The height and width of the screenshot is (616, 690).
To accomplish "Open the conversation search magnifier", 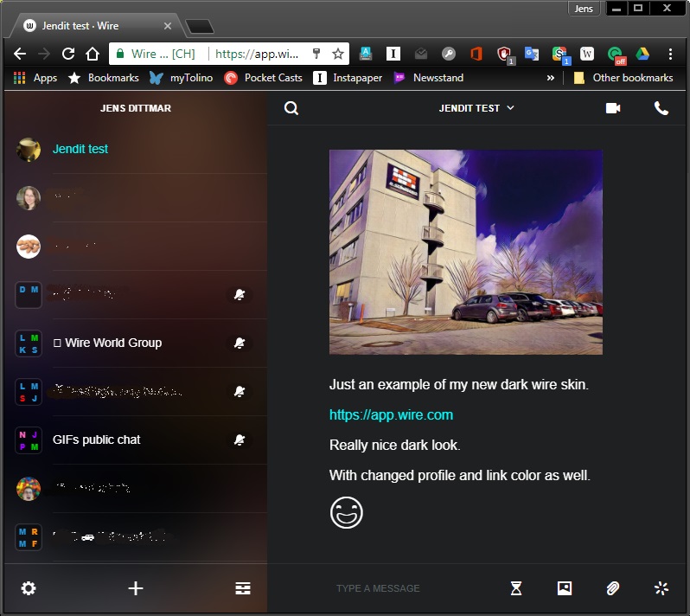I will [291, 108].
